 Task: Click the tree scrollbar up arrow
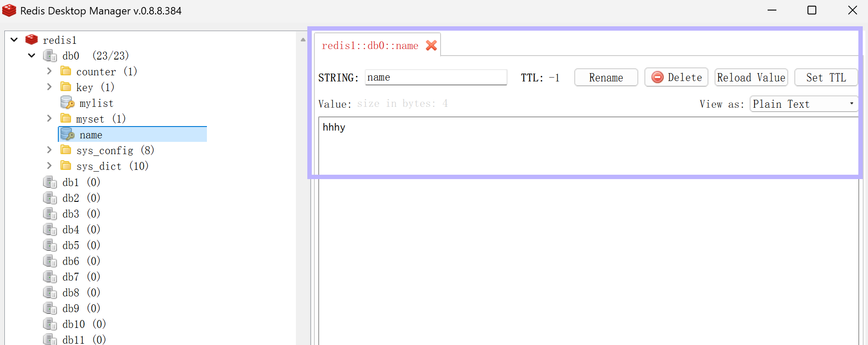pos(303,39)
